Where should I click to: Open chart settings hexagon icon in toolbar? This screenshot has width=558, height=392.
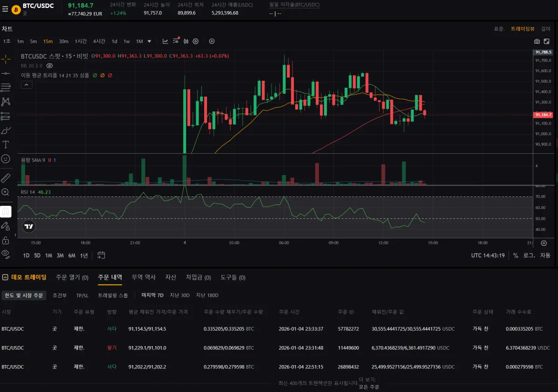[x=196, y=41]
